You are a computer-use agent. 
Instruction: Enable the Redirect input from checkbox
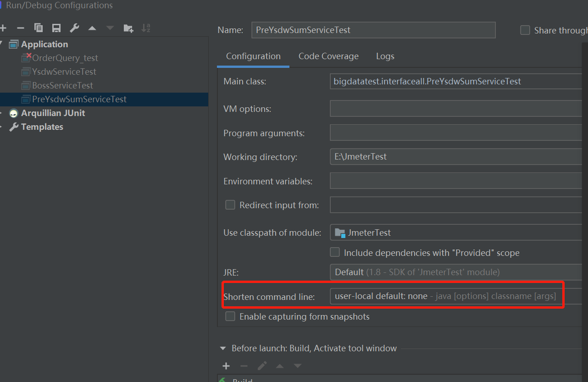click(x=230, y=205)
